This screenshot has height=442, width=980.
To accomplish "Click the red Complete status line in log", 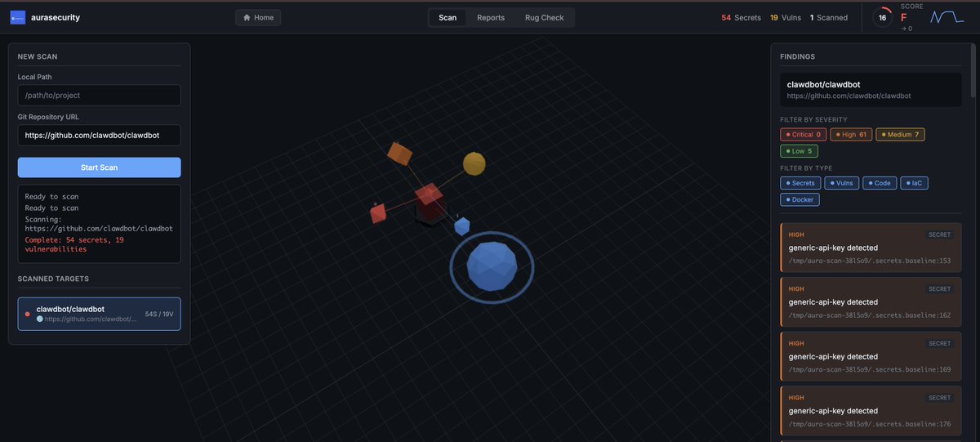I will (x=74, y=244).
